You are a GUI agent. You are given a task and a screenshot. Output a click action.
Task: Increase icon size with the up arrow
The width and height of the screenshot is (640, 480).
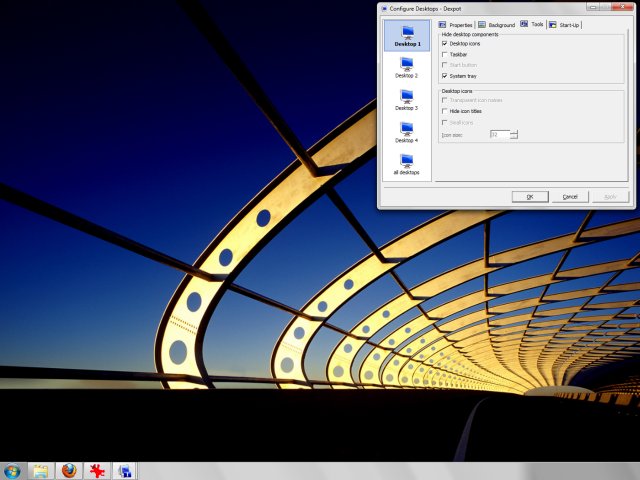click(514, 132)
